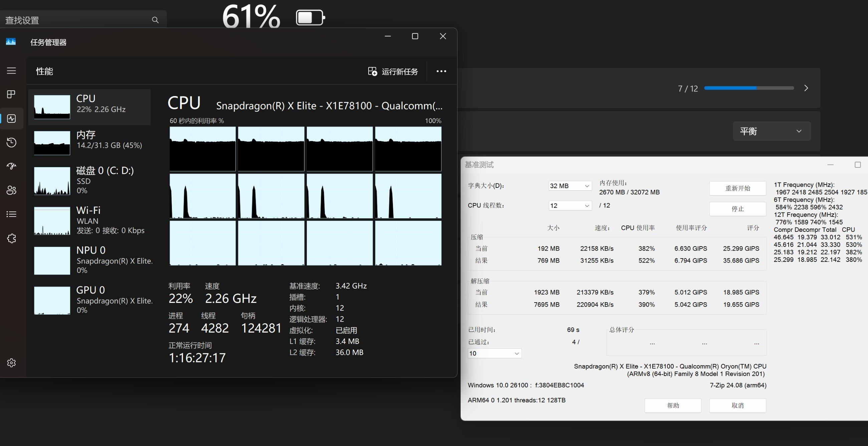Viewport: 868px width, 446px height.
Task: Open 平衡 power mode dropdown
Action: (x=772, y=131)
